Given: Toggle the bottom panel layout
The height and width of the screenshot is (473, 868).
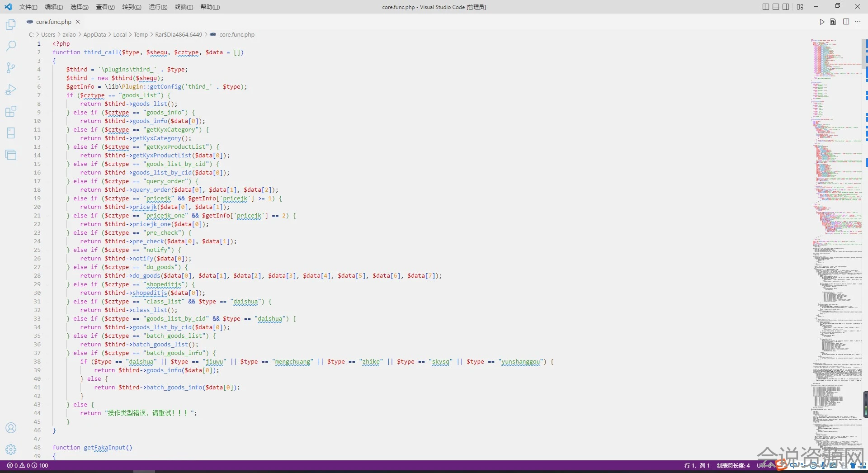Looking at the screenshot, I should 776,7.
